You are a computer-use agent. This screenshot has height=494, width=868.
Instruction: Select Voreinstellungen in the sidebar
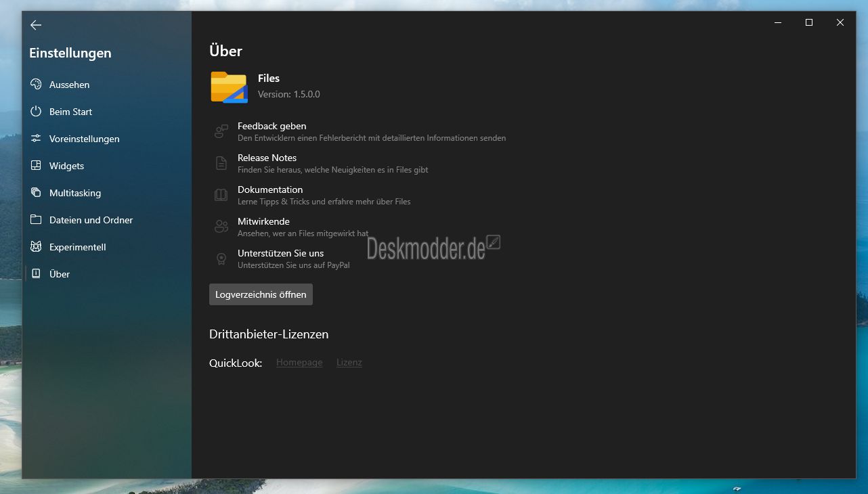(x=107, y=139)
